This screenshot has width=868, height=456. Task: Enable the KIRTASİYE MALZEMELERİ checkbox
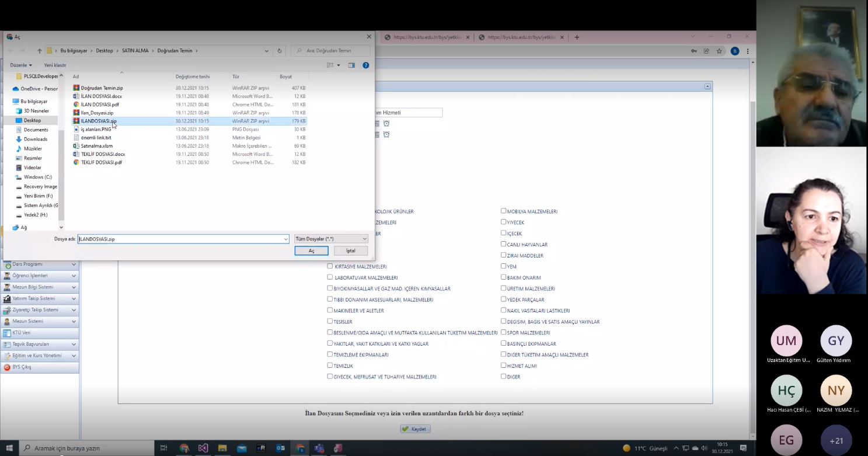point(330,266)
